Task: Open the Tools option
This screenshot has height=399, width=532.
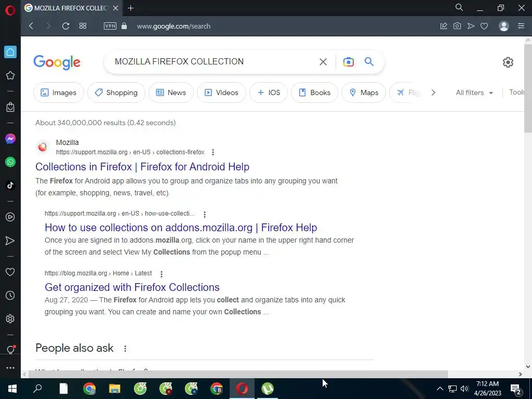Action: (x=517, y=92)
